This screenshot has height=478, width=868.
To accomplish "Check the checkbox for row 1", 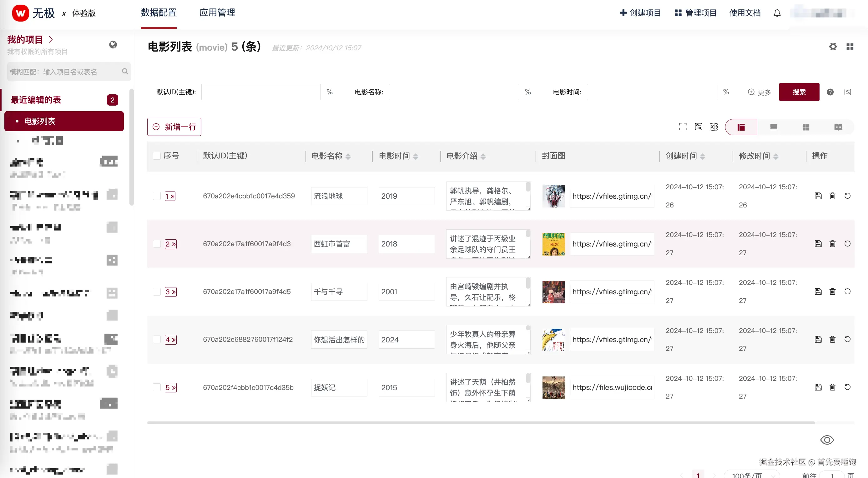I will pos(157,196).
